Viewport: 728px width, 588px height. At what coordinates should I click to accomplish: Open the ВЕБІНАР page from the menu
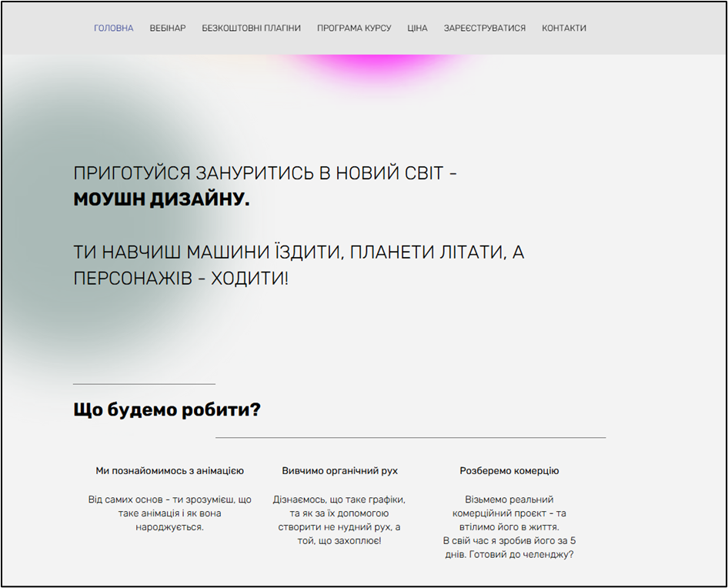pyautogui.click(x=166, y=27)
